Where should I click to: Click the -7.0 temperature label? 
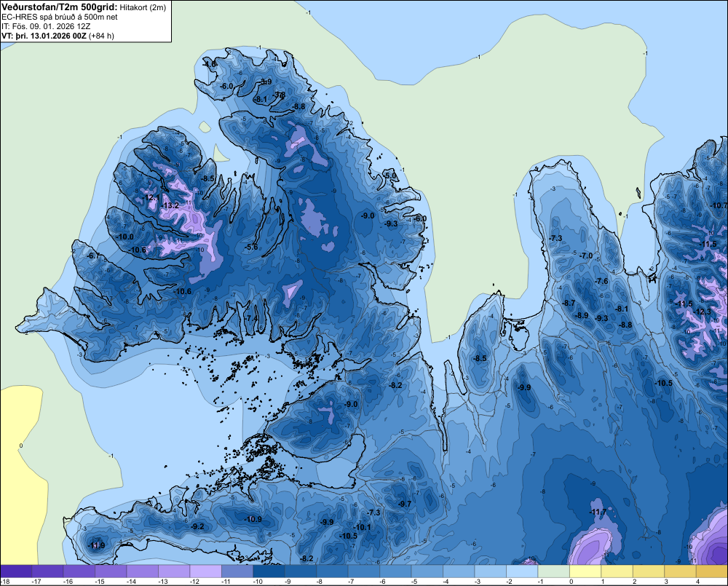(x=586, y=256)
